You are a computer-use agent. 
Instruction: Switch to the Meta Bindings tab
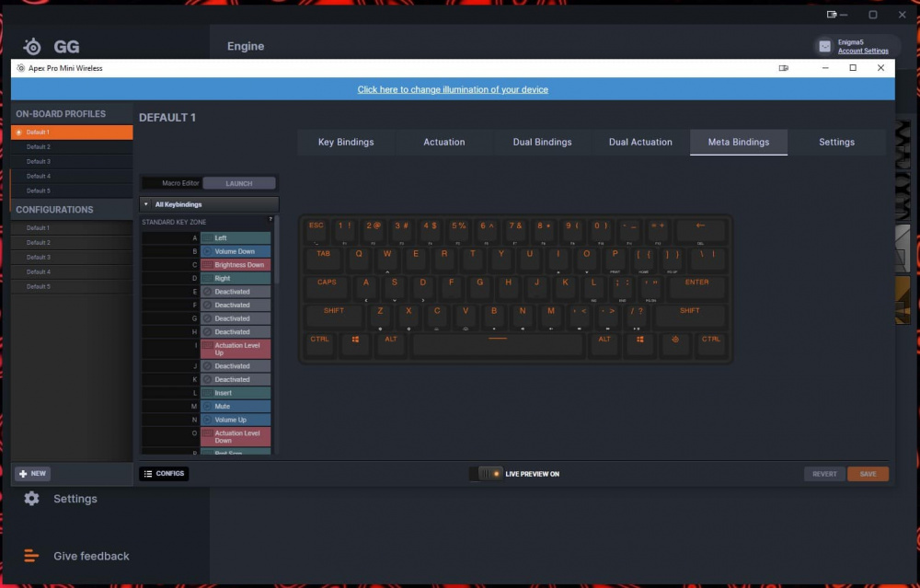(739, 142)
